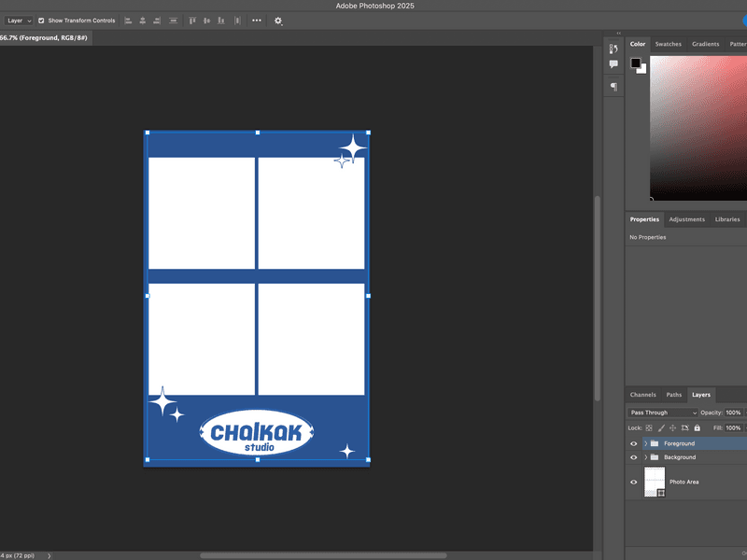Click the Opacity 100% field
This screenshot has height=560, width=747.
pyautogui.click(x=734, y=413)
